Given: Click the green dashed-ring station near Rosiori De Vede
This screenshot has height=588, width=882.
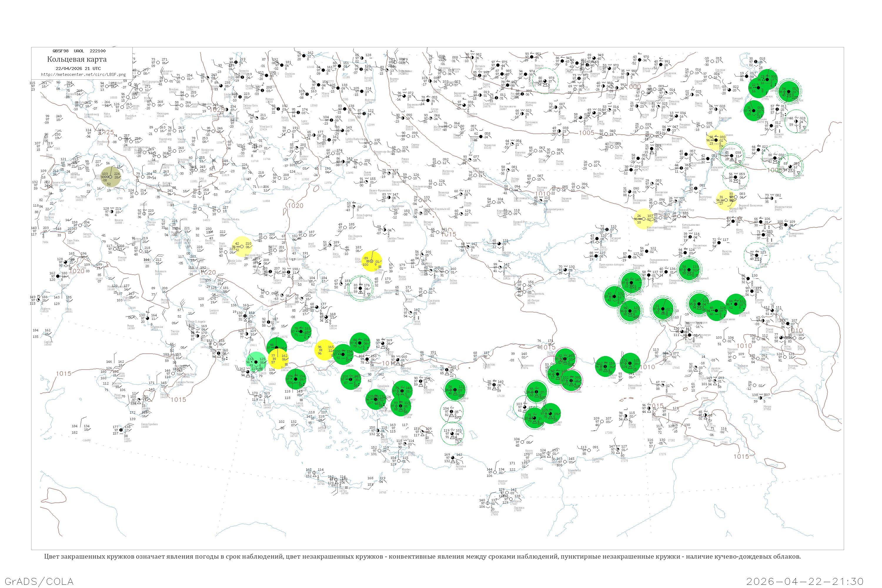Looking at the screenshot, I should click(x=361, y=288).
